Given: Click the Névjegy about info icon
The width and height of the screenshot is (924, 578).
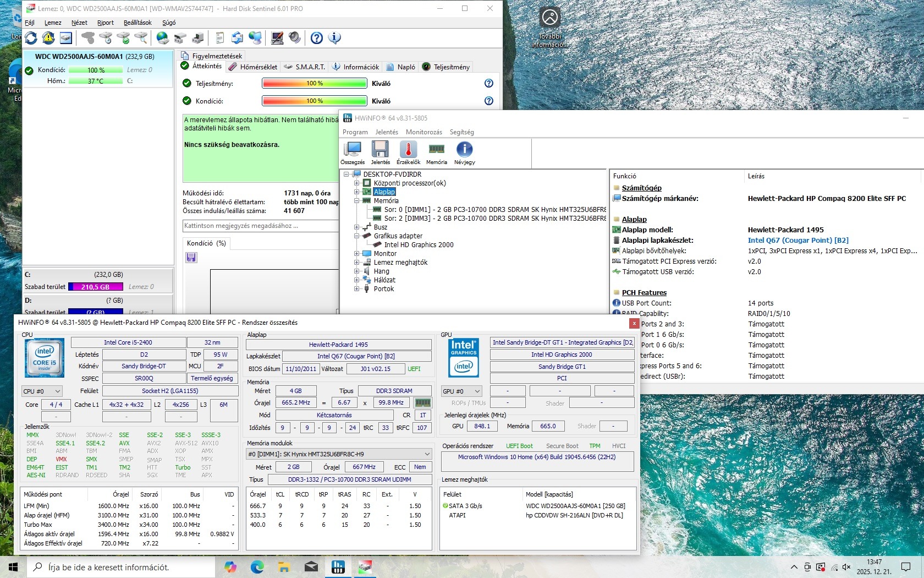Looking at the screenshot, I should click(464, 150).
